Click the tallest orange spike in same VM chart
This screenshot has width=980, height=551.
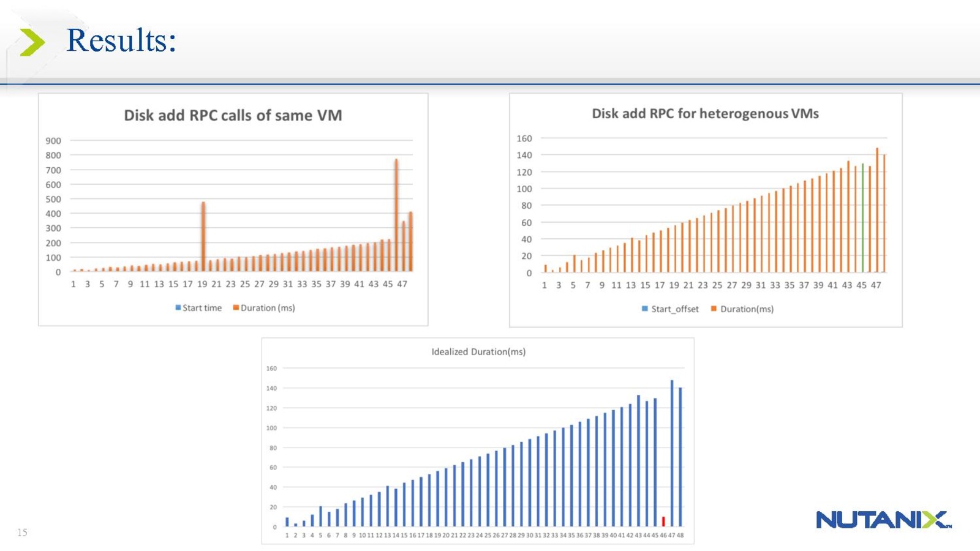(x=396, y=214)
